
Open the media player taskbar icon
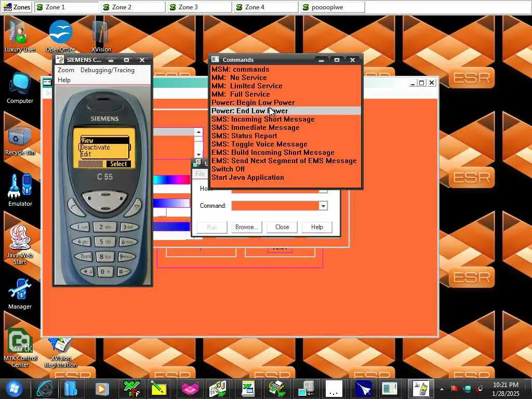point(101,389)
